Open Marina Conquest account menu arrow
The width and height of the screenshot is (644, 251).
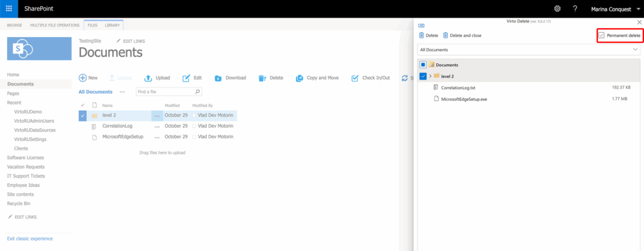point(638,9)
